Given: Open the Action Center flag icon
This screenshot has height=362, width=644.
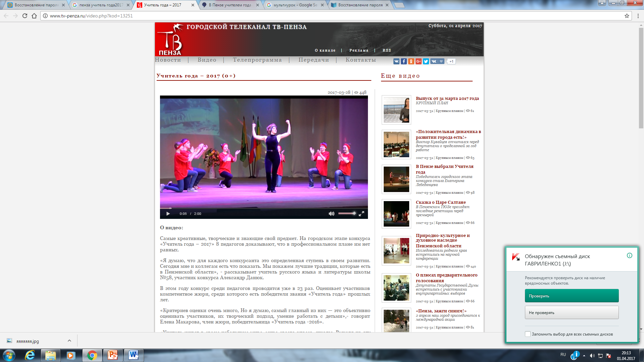Looking at the screenshot, I should (608, 356).
